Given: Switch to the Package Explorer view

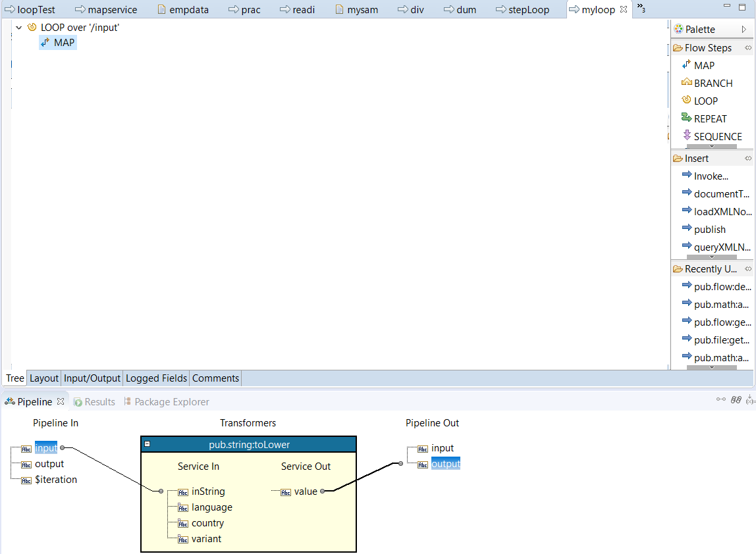Looking at the screenshot, I should [167, 402].
